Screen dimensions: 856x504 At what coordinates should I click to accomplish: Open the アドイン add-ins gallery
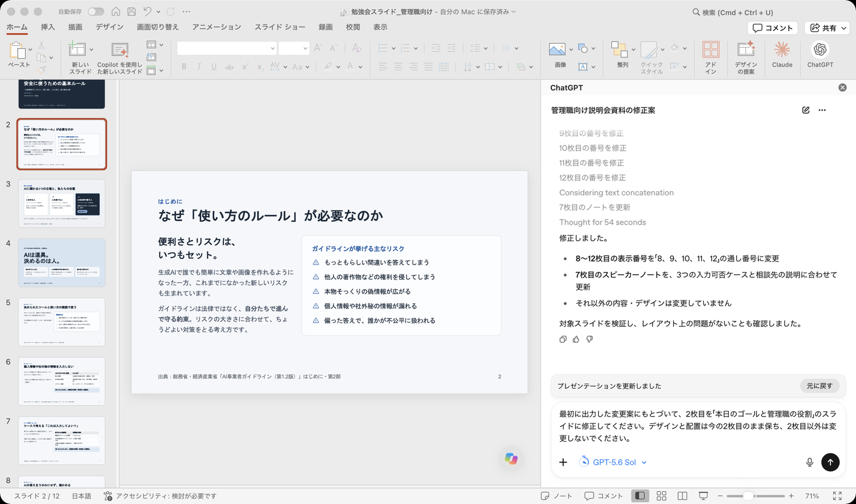(710, 58)
